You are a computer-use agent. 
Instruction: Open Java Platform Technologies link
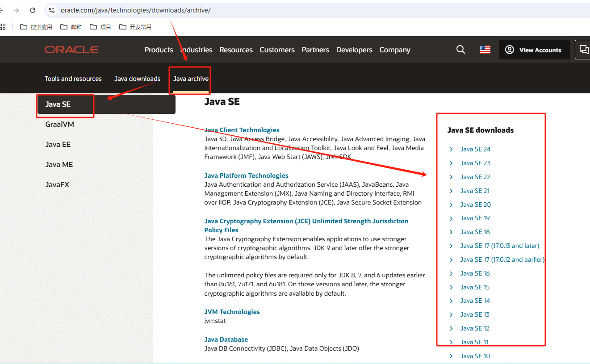[246, 176]
